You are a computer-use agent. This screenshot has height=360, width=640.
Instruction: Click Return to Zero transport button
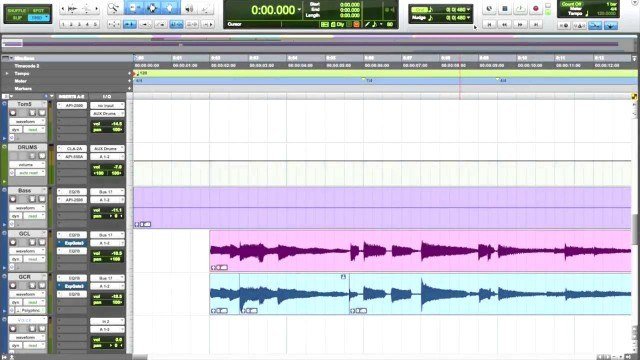(489, 24)
